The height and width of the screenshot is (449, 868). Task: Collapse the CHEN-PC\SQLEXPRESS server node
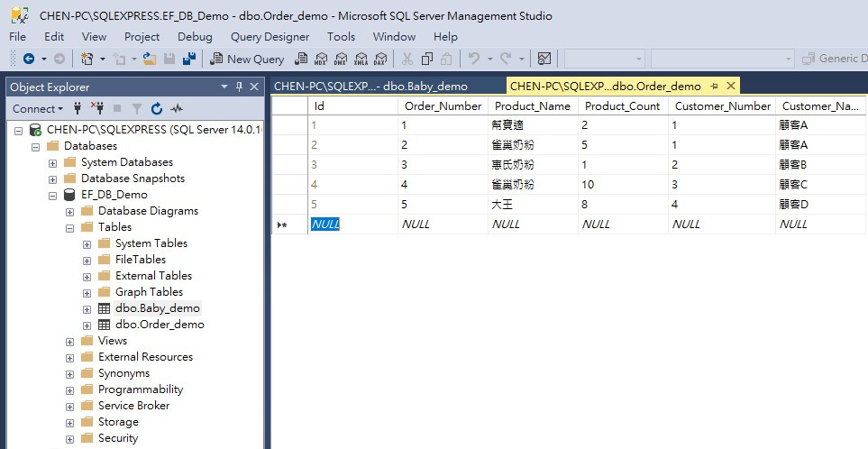pyautogui.click(x=18, y=131)
